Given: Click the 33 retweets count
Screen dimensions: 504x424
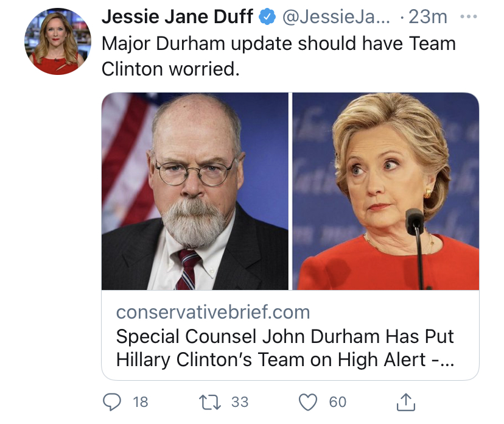Looking at the screenshot, I should [x=240, y=402].
